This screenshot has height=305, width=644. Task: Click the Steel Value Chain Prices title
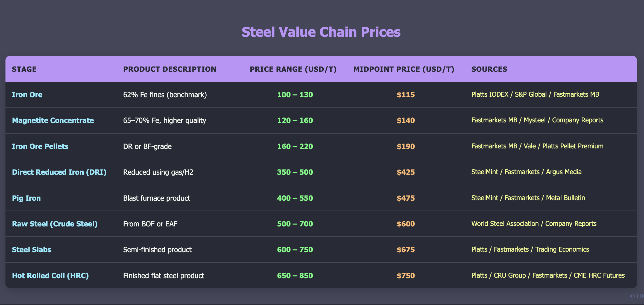[x=321, y=32]
